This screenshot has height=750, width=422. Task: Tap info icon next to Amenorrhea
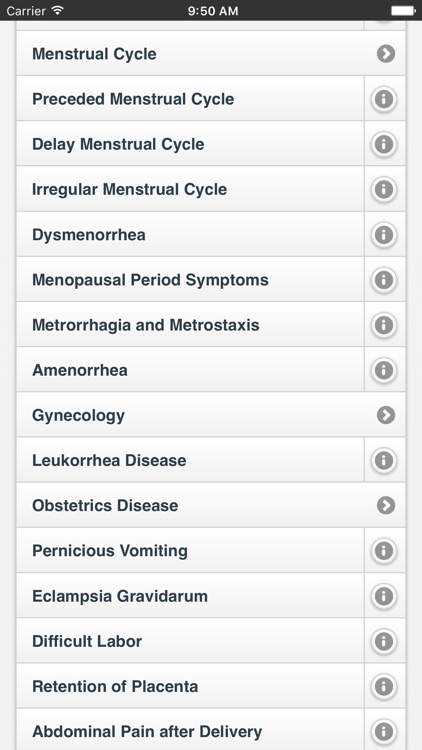pyautogui.click(x=384, y=370)
